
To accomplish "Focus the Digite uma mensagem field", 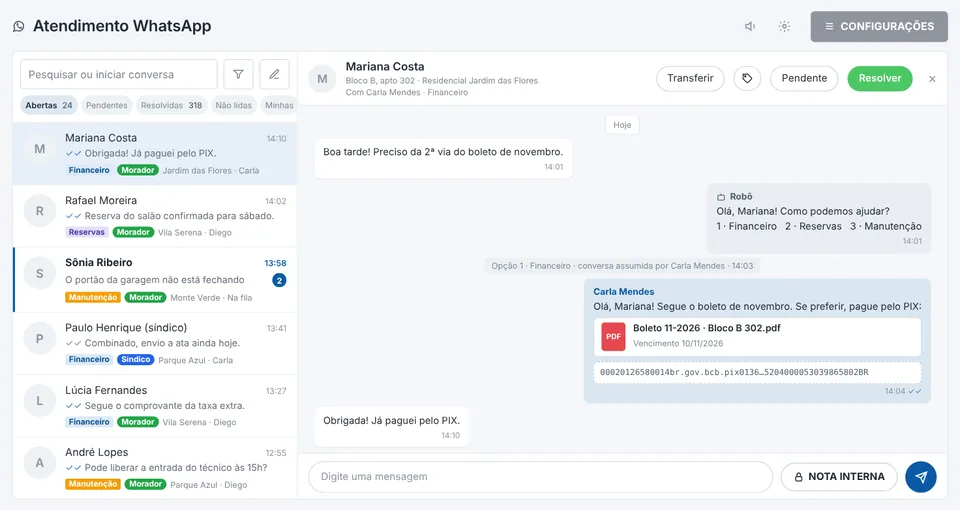I will [x=540, y=476].
